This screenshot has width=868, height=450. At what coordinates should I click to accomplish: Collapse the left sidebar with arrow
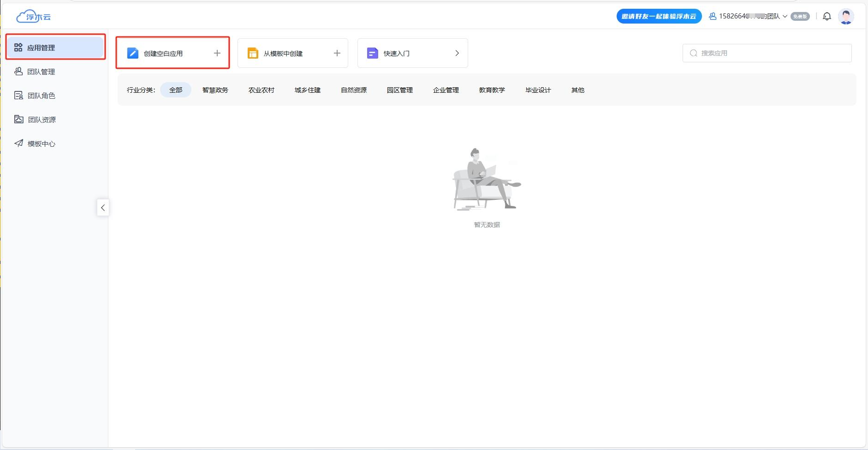[x=103, y=208]
